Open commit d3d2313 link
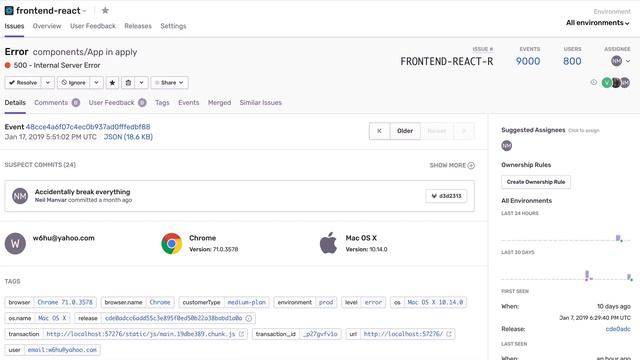The image size is (640, 360). coord(446,196)
